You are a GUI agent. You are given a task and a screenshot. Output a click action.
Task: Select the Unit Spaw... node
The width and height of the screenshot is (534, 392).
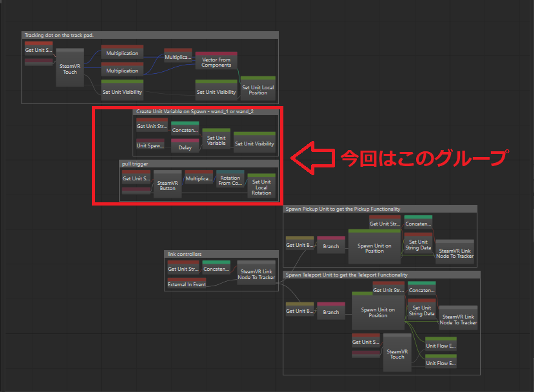[x=150, y=144]
